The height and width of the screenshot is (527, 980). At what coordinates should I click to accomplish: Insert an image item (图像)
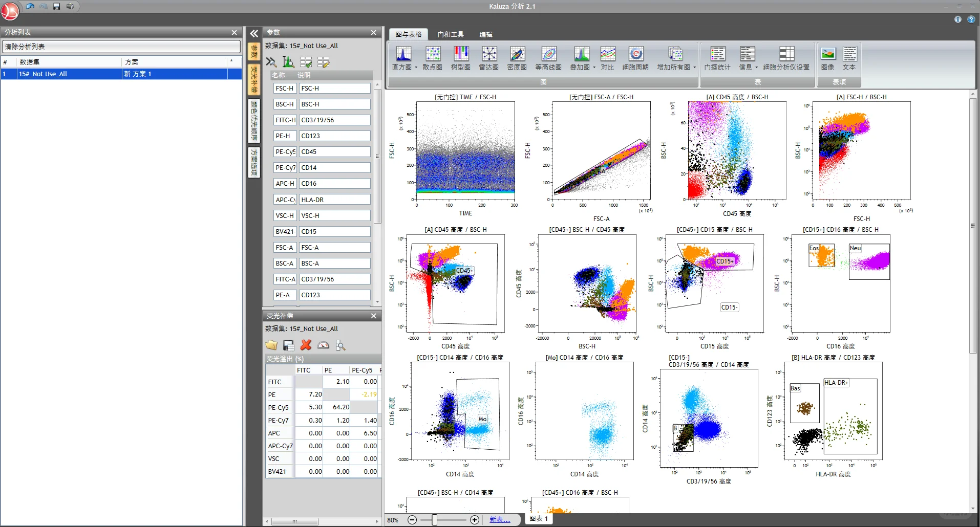pyautogui.click(x=828, y=58)
